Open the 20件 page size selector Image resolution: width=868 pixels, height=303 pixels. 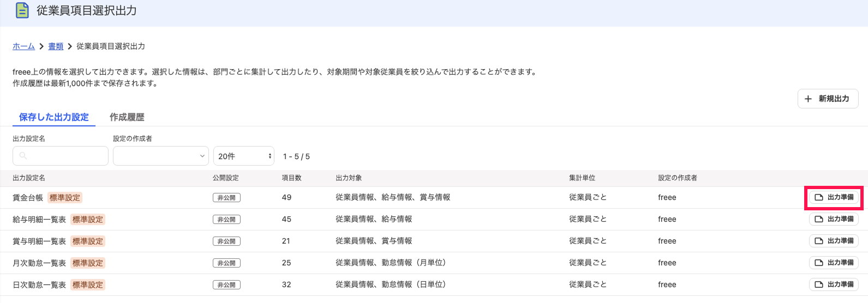click(243, 156)
